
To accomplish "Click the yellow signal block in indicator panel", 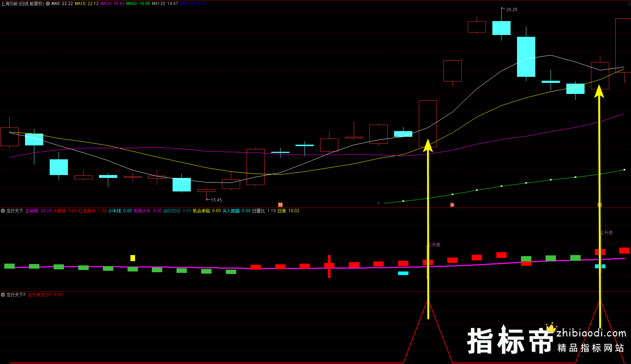I will tap(133, 258).
